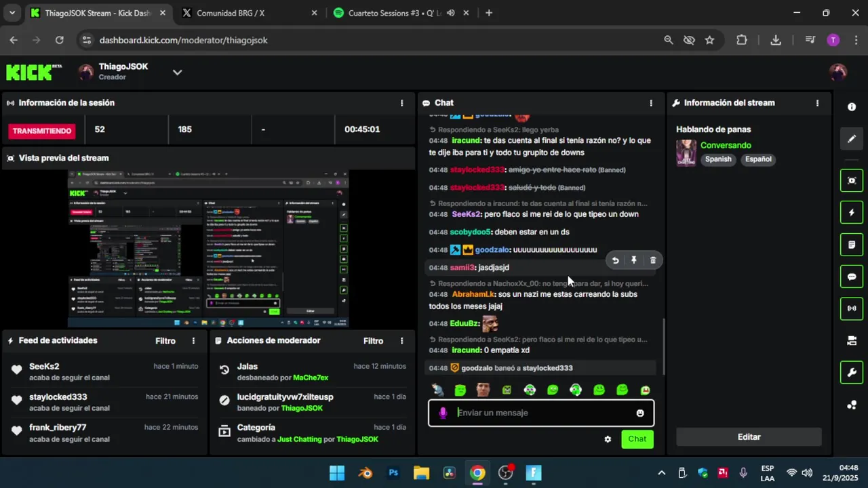Open the user avatar menu at top right

point(838,73)
